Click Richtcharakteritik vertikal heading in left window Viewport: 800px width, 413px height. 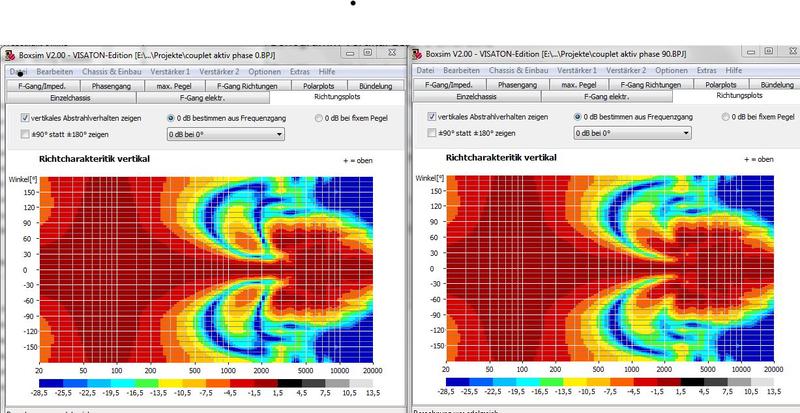(94, 159)
